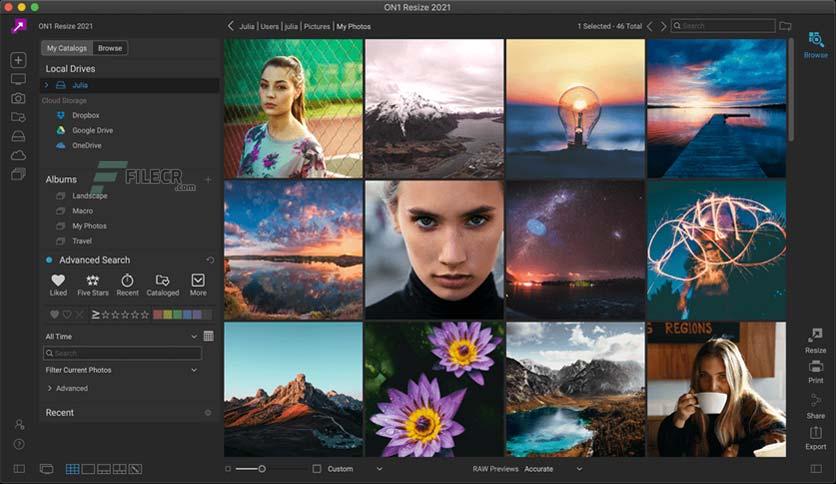
Task: Open the help question mark icon
Action: point(19,444)
